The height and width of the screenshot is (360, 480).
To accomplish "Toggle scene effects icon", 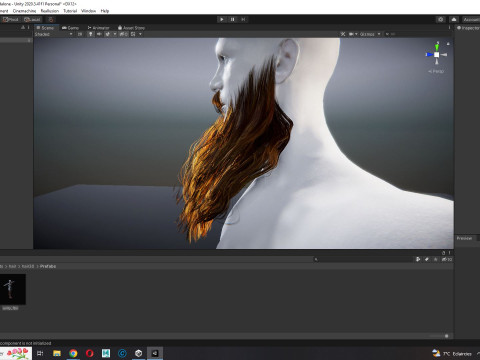I will pos(108,34).
